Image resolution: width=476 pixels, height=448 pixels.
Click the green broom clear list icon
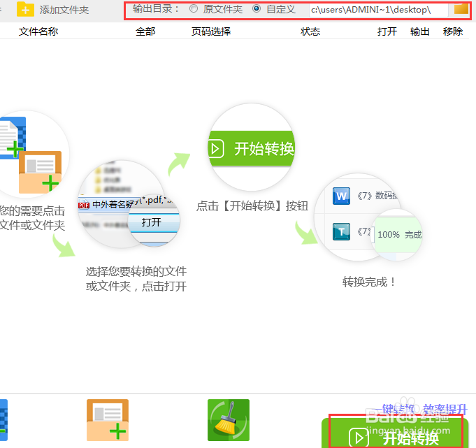tap(229, 420)
